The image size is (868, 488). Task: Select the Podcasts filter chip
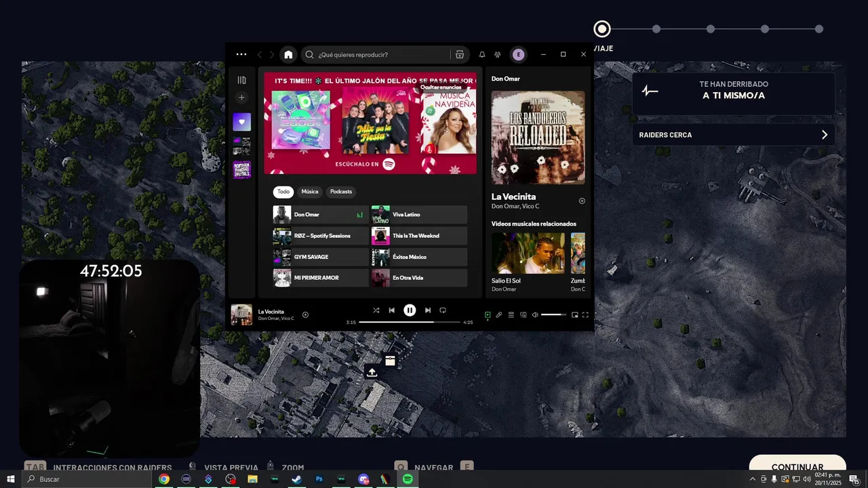click(341, 192)
